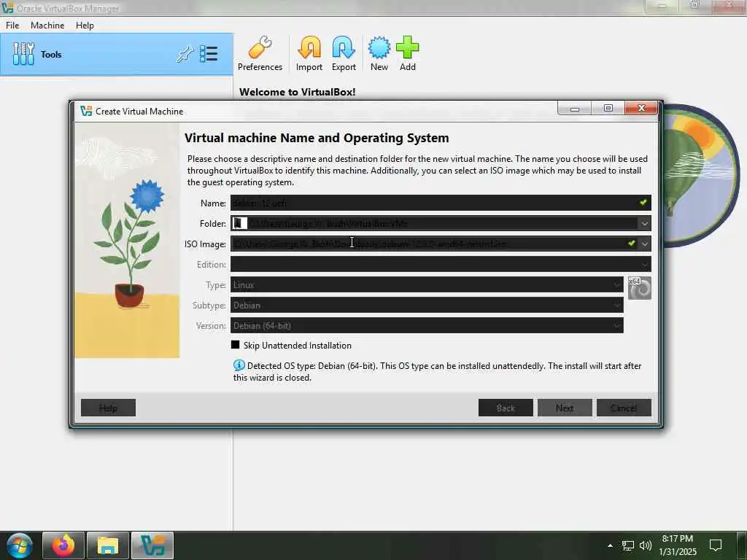Click the Help button in the wizard

pos(108,408)
